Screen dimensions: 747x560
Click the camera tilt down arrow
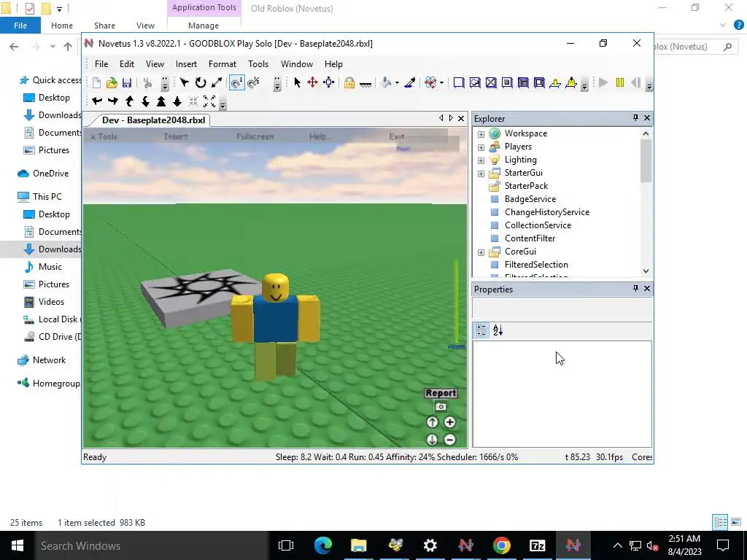click(x=145, y=101)
